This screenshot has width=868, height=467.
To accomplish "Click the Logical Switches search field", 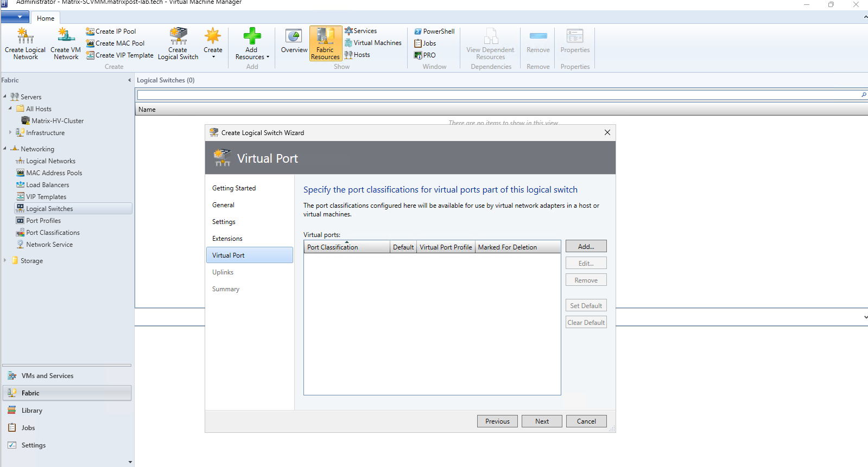I will 498,95.
